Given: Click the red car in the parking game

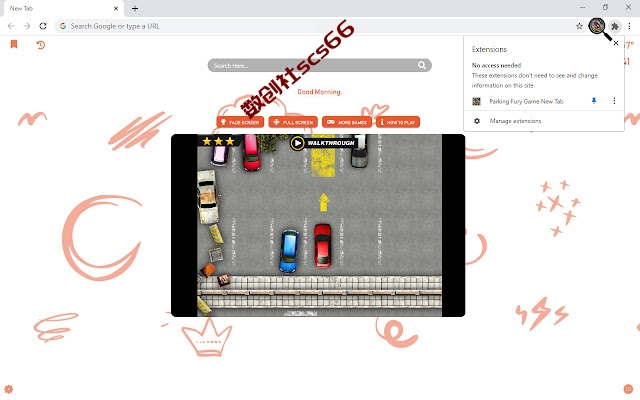Looking at the screenshot, I should click(x=322, y=245).
